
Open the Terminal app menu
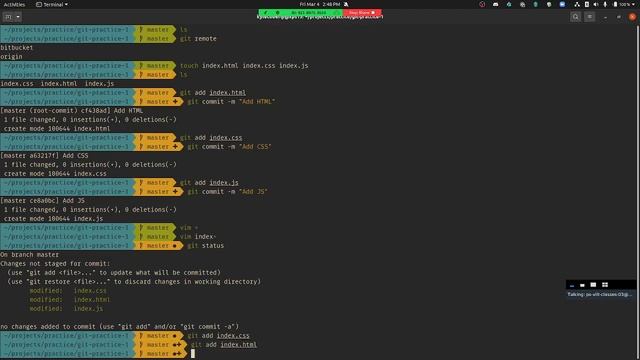[52, 4]
